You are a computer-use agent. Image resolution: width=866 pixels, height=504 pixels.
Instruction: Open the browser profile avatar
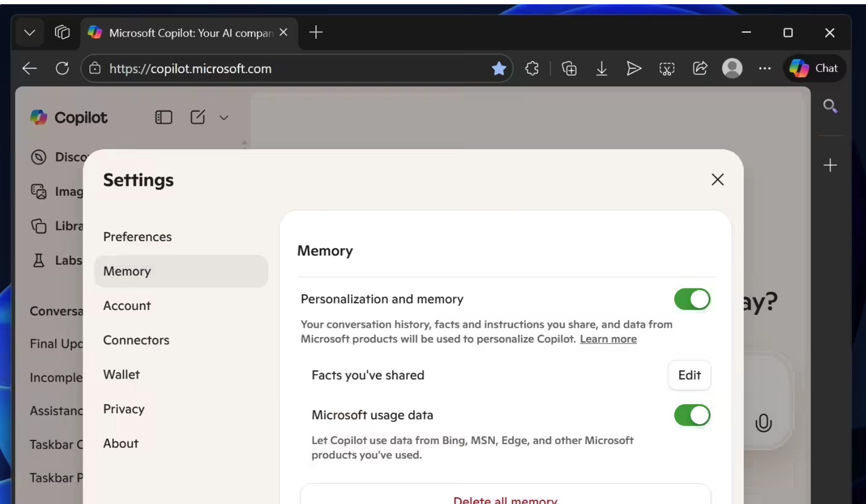tap(732, 68)
